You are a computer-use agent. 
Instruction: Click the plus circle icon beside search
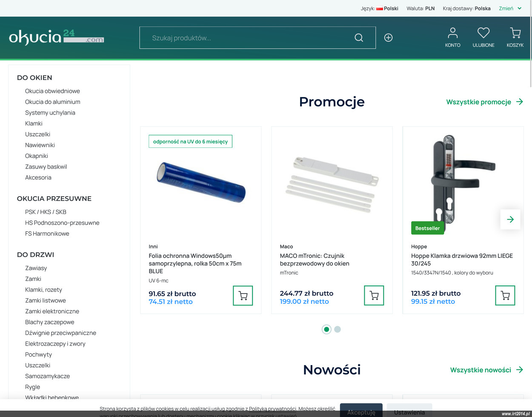tap(388, 38)
